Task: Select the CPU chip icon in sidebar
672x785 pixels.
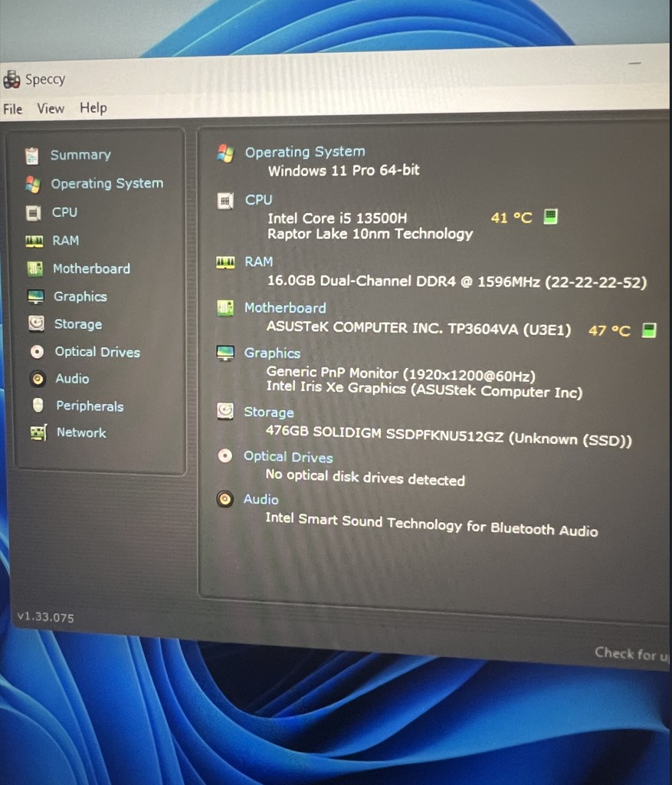Action: point(34,213)
